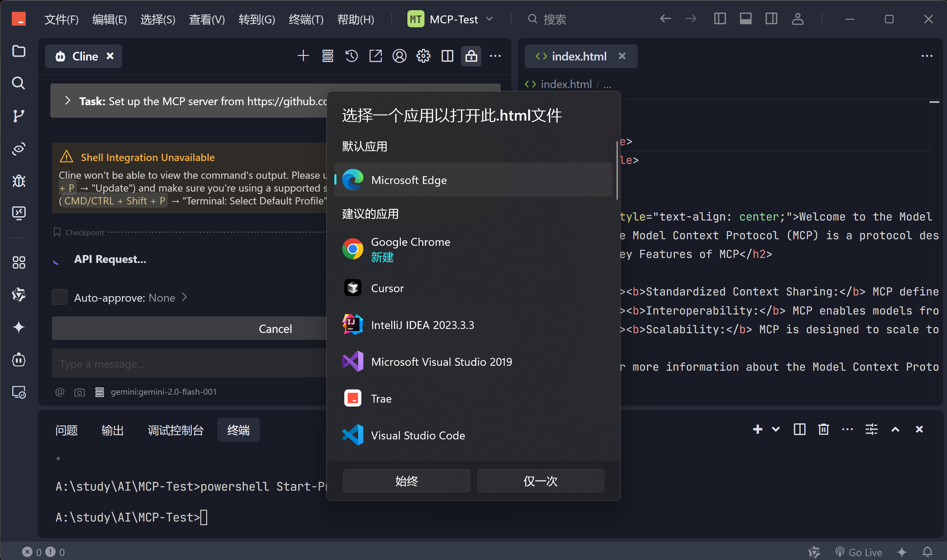Viewport: 947px width, 560px height.
Task: Delete terminal with trash icon
Action: point(823,430)
